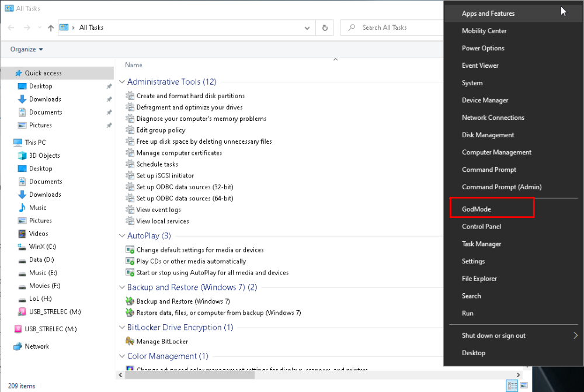Click the View local services icon
Viewport: 584px width, 392px height.
pos(130,221)
